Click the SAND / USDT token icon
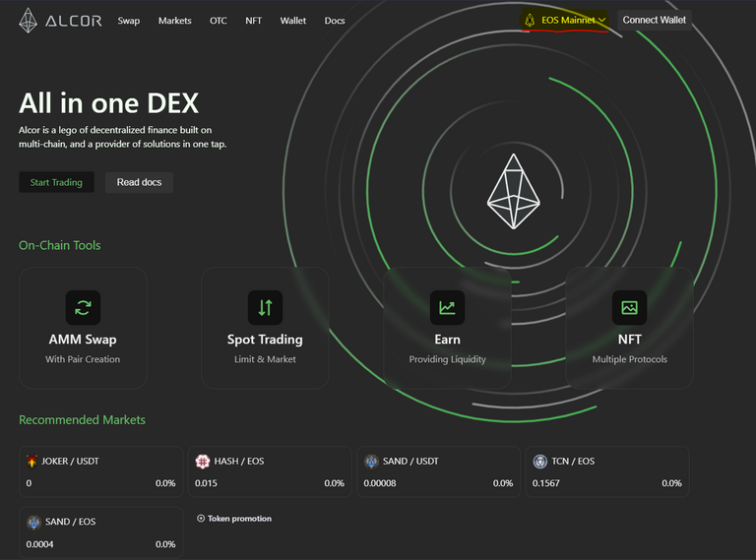 [x=371, y=462]
